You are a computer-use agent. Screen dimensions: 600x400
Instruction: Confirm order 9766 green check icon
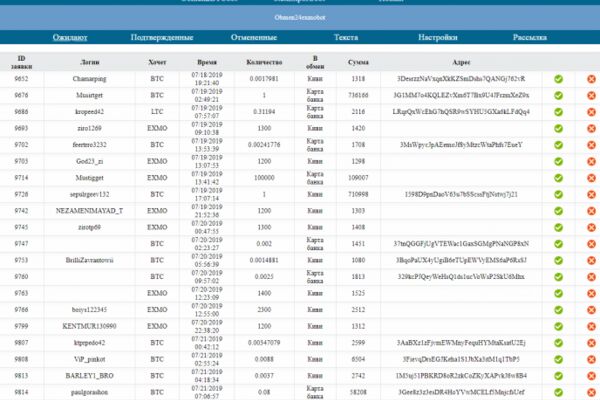pyautogui.click(x=559, y=309)
